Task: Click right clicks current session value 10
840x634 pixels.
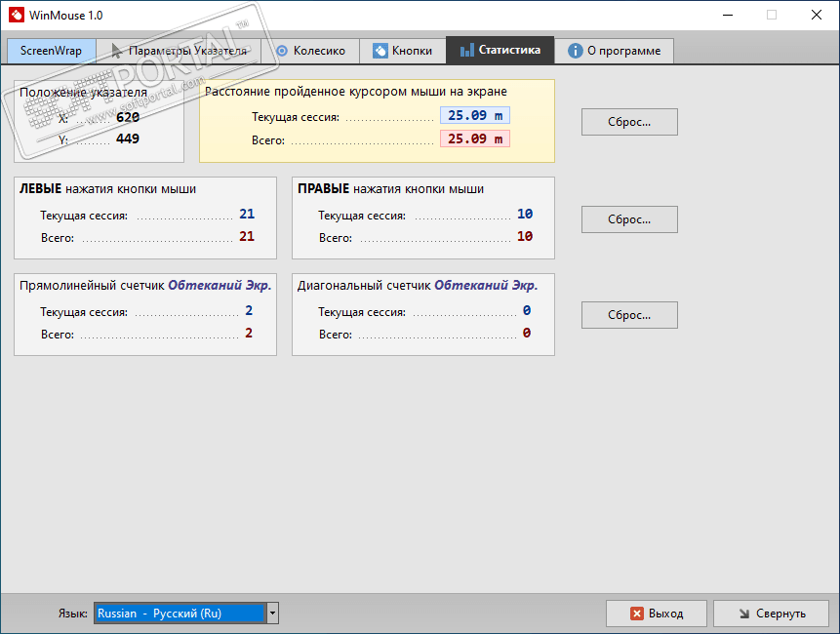Action: pyautogui.click(x=525, y=215)
